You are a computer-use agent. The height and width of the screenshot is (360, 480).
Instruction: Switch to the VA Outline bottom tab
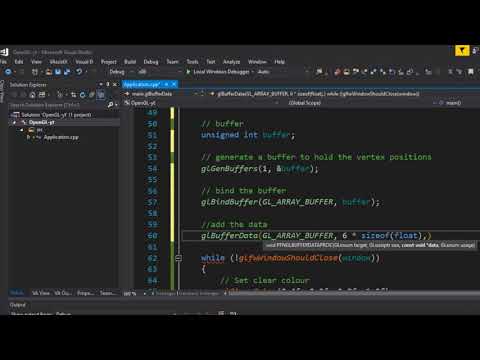(x=63, y=293)
